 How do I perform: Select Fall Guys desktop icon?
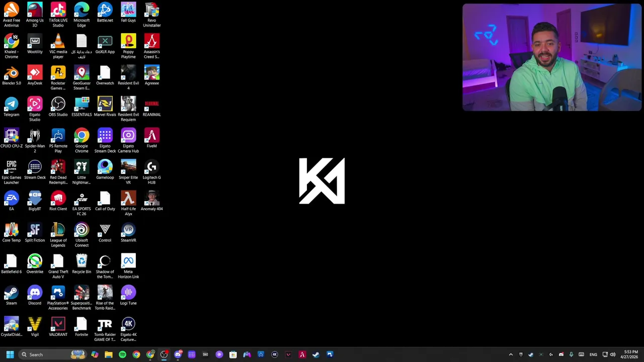[x=128, y=13]
